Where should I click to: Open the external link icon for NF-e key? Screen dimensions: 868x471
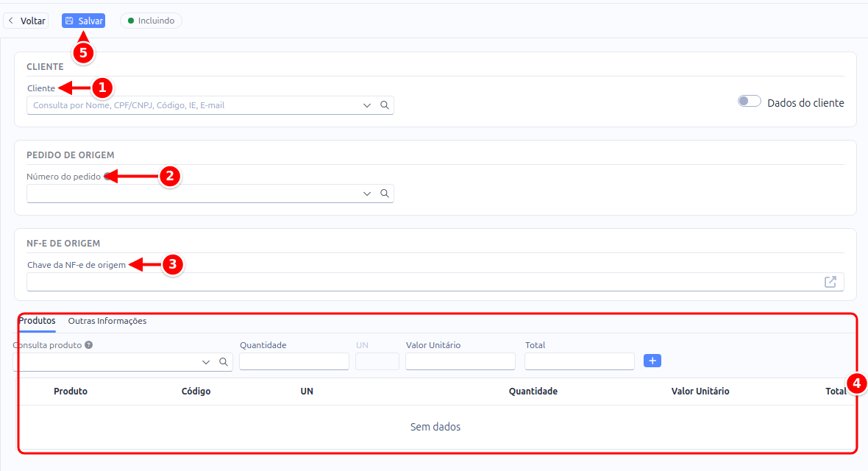[x=830, y=282]
